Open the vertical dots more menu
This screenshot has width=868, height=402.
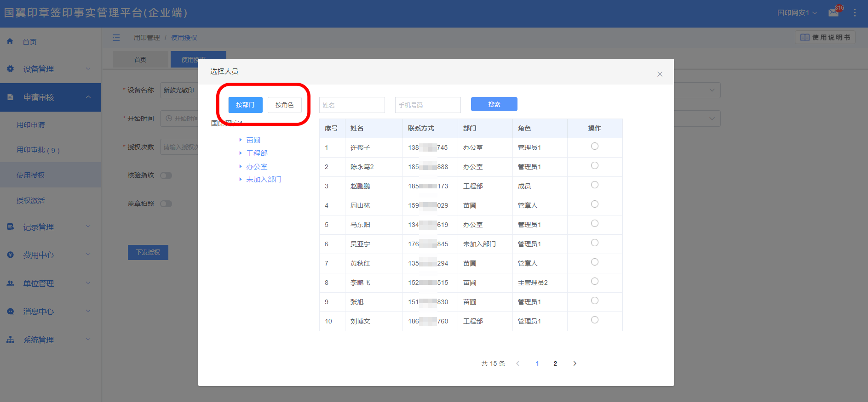click(855, 13)
